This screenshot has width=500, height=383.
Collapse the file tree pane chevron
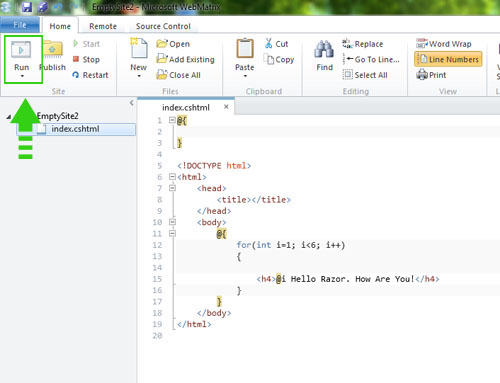(x=132, y=103)
